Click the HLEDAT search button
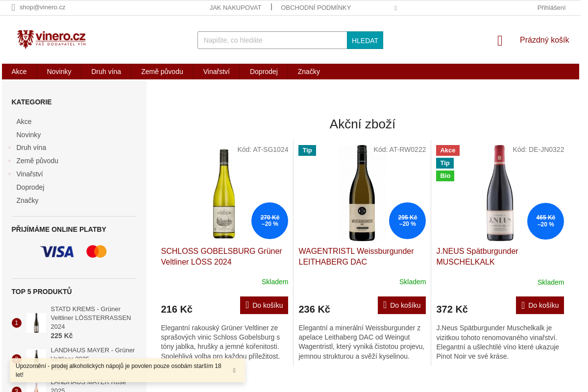The width and height of the screenshot is (588, 392). click(365, 40)
